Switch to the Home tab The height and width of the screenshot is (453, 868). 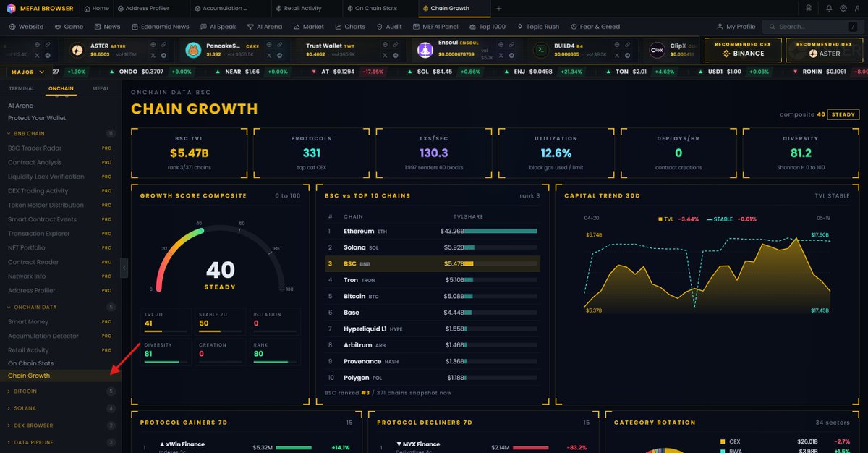96,8
